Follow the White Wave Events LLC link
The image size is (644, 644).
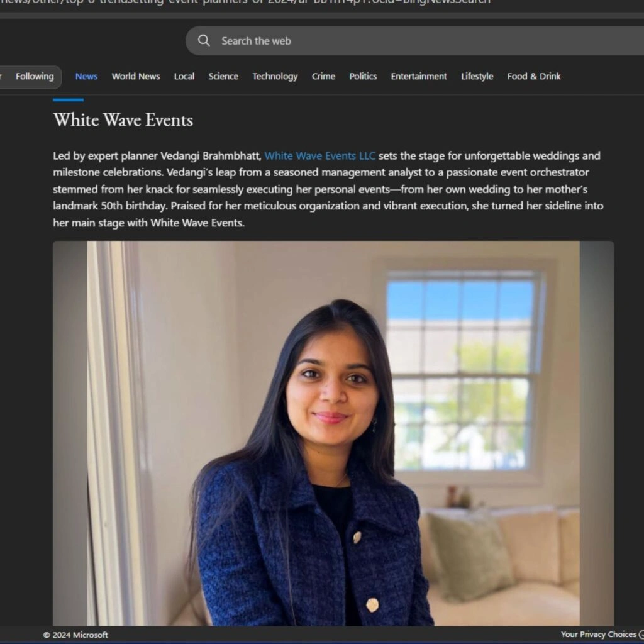coord(319,156)
